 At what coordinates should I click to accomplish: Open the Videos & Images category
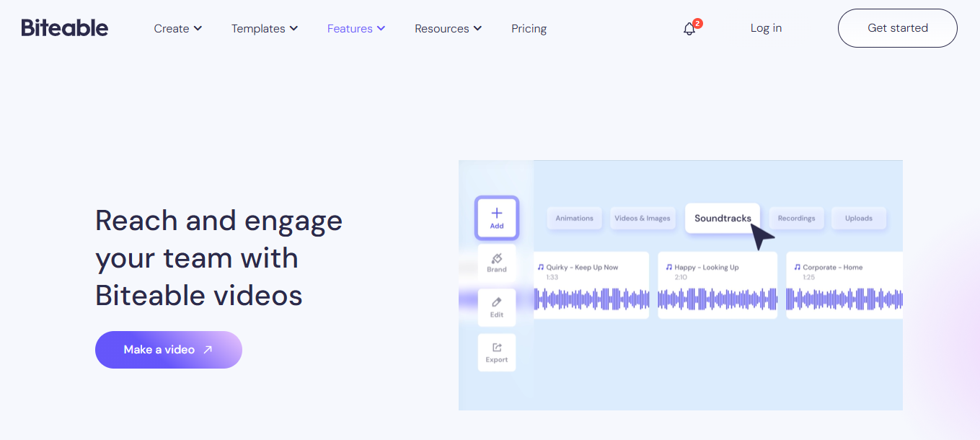(x=643, y=218)
